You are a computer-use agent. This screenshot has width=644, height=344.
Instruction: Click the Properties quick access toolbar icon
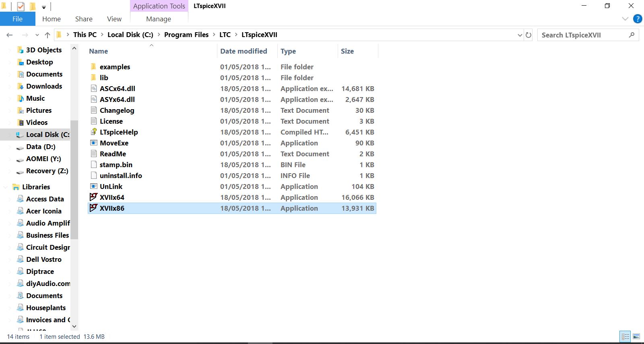coord(21,6)
